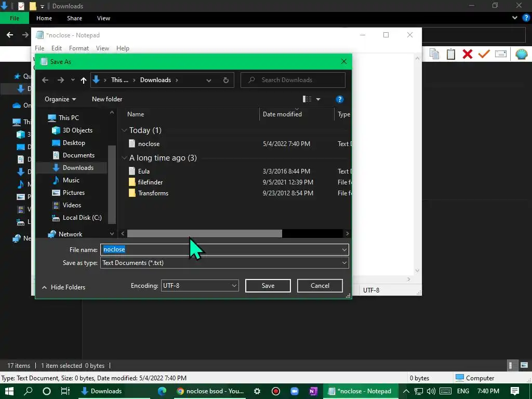
Task: Click the horizontal scrollbar in file list
Action: (x=205, y=233)
